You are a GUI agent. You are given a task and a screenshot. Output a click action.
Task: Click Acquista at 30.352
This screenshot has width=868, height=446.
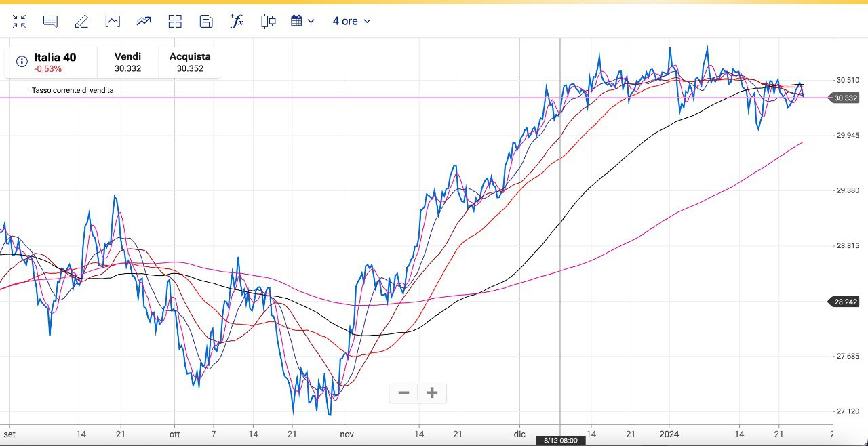tap(190, 62)
